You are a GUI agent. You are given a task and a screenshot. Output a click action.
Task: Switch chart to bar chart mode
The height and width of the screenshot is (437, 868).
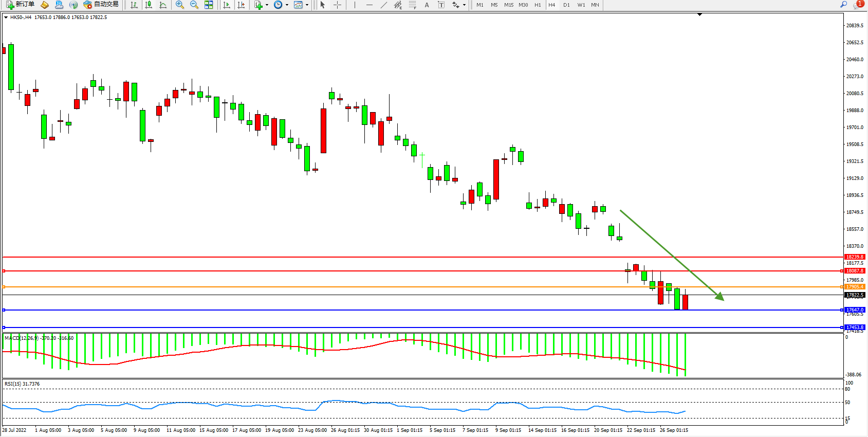tap(134, 5)
